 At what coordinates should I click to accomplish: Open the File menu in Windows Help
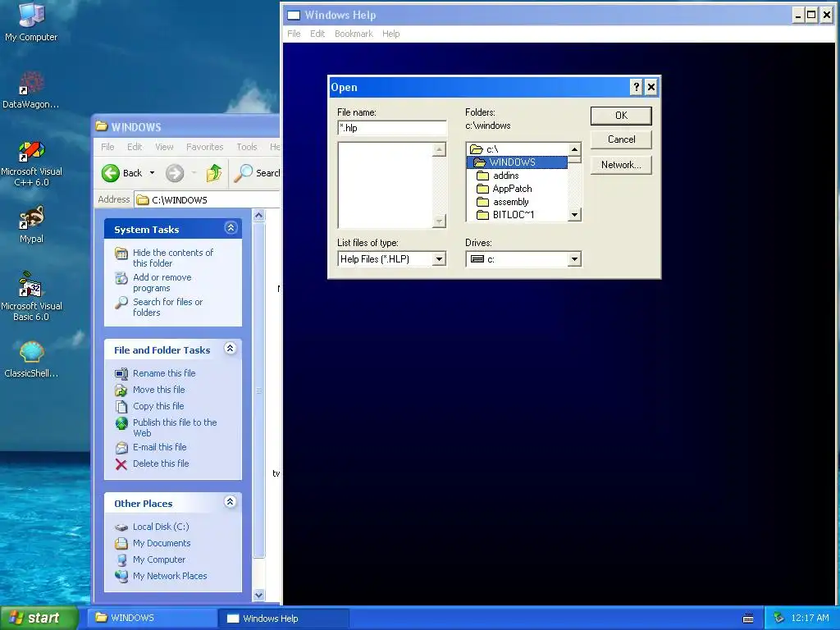(x=294, y=34)
